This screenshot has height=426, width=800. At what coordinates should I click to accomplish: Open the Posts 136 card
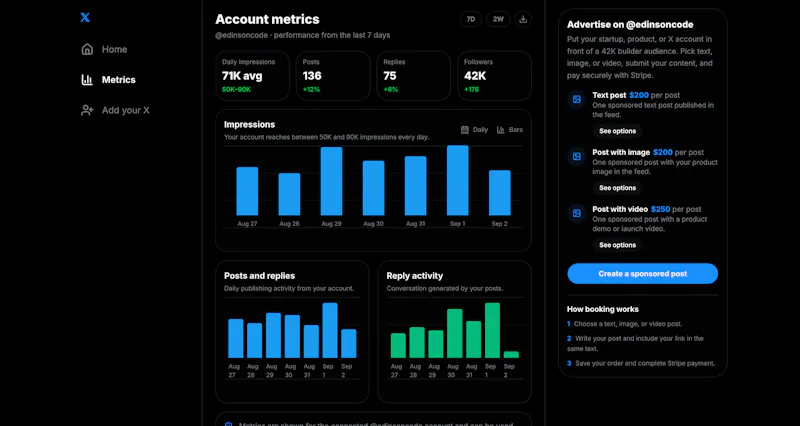click(333, 76)
